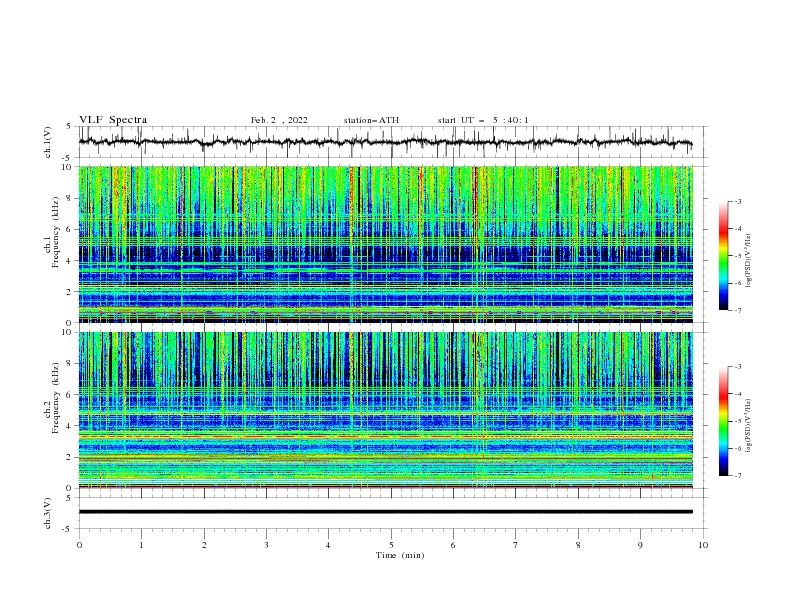Viewport: 792px width, 612px height.
Task: Click the ch.1 color bar log(PSD) label
Action: (748, 260)
